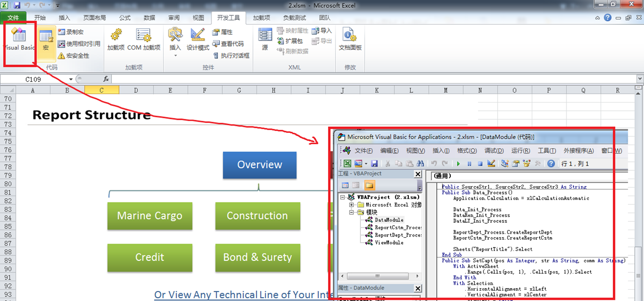Click the Marine Cargo button
This screenshot has width=644, height=301.
coord(150,216)
